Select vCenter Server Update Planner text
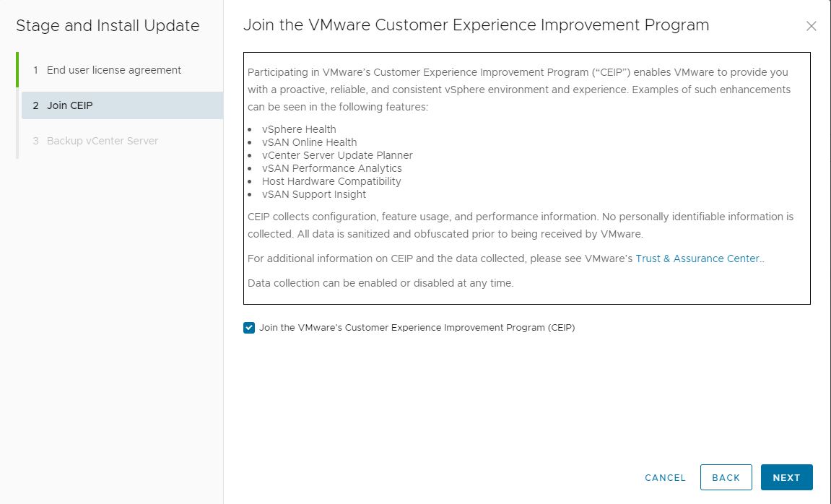 (337, 155)
